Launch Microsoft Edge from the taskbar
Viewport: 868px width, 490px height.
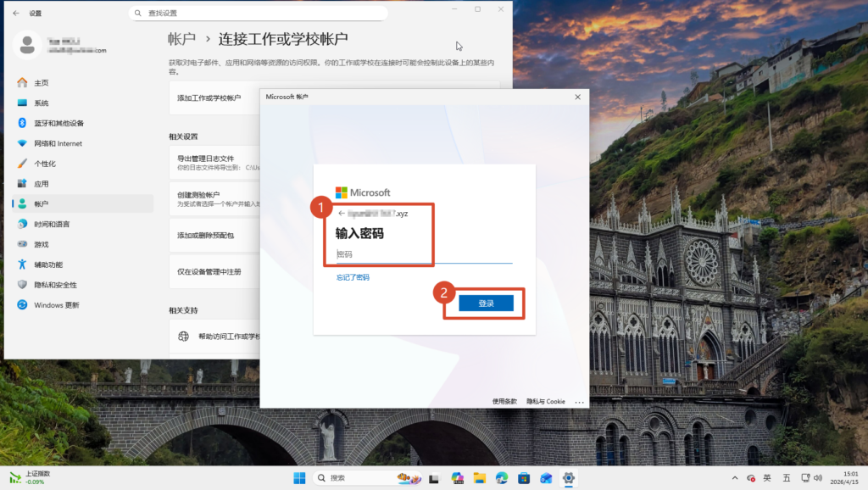coord(502,478)
